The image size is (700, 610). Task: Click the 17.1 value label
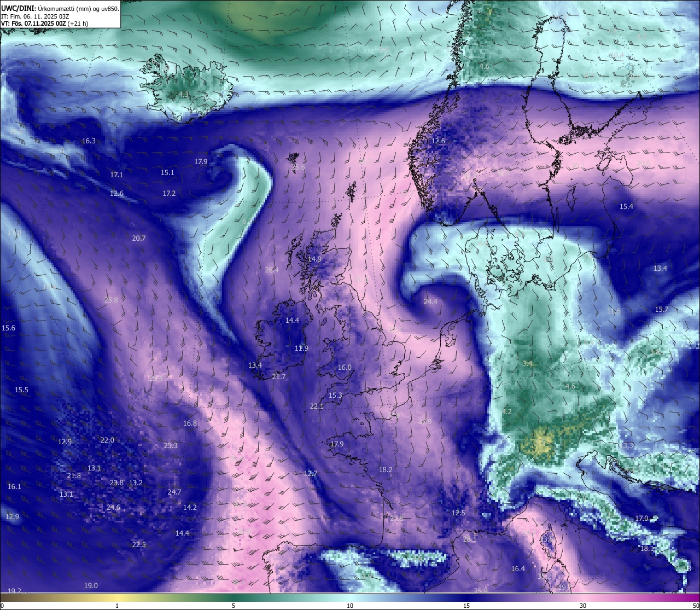pos(116,175)
